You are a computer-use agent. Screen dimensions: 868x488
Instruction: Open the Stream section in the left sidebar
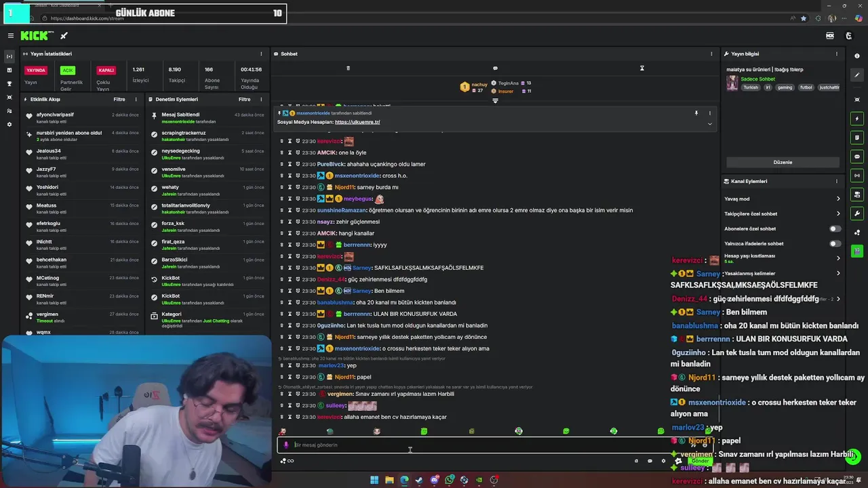(x=9, y=56)
